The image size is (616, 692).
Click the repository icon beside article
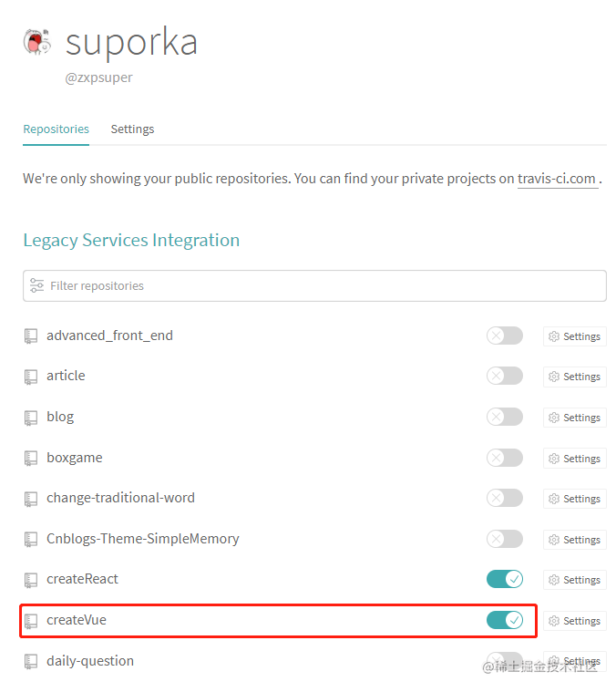30,377
